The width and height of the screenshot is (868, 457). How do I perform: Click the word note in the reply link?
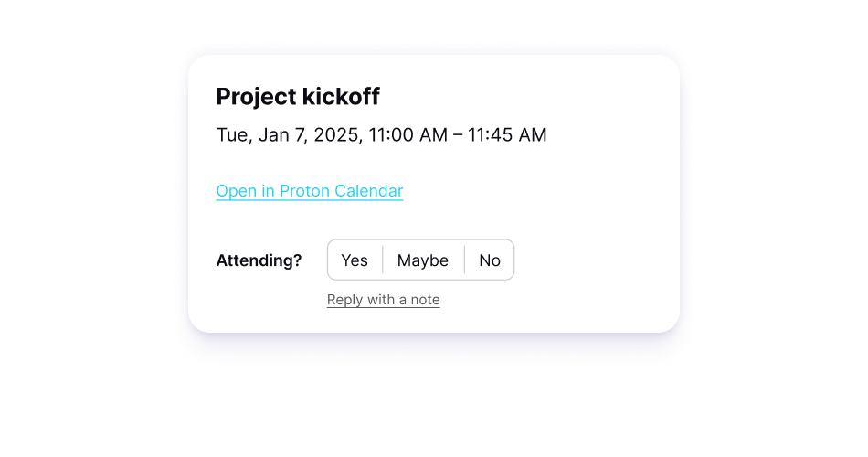(x=424, y=300)
